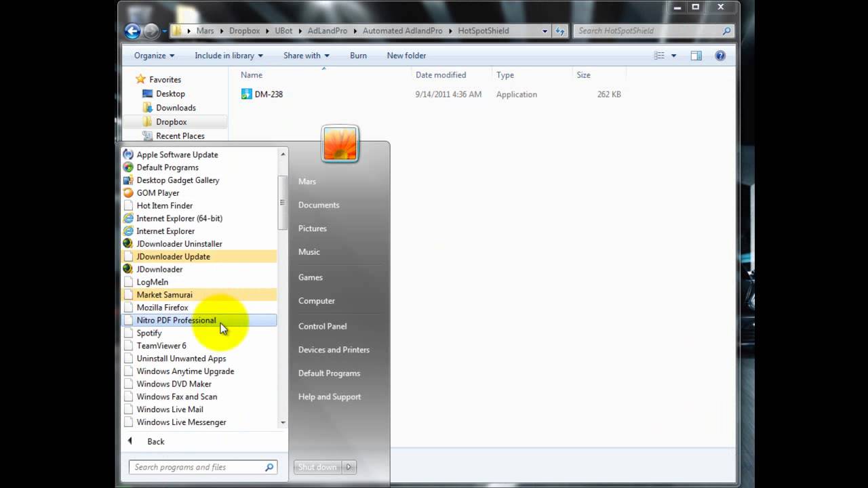Click the programs list scrollbar thumb
The width and height of the screenshot is (868, 488).
coord(283,202)
